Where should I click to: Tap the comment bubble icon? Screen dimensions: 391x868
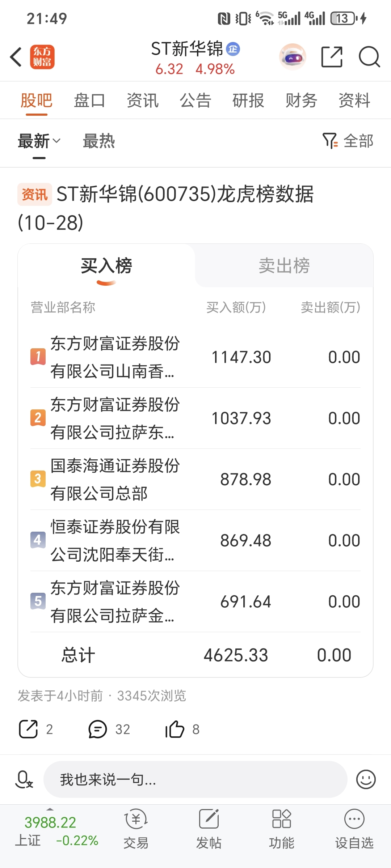pyautogui.click(x=98, y=729)
